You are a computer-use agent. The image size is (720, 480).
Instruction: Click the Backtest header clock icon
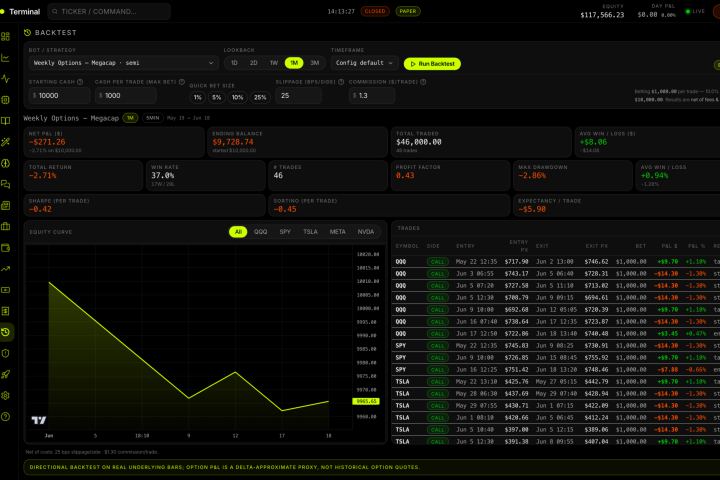(28, 33)
